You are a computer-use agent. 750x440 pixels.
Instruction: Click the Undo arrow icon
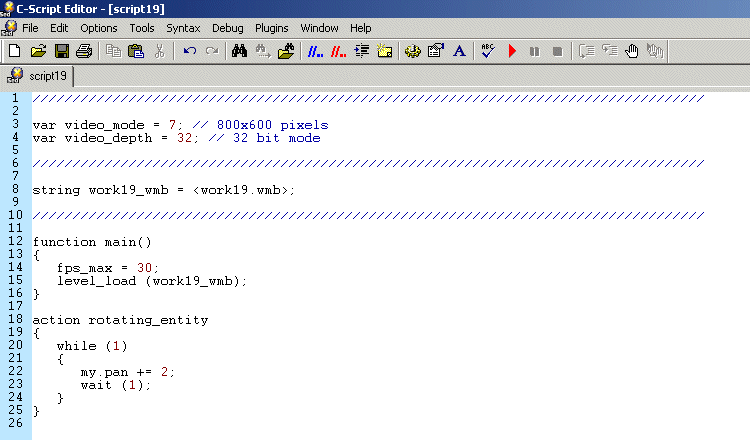click(190, 50)
